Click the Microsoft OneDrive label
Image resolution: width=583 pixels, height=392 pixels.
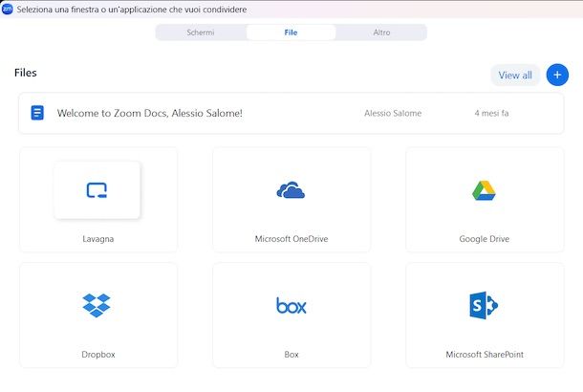point(291,239)
